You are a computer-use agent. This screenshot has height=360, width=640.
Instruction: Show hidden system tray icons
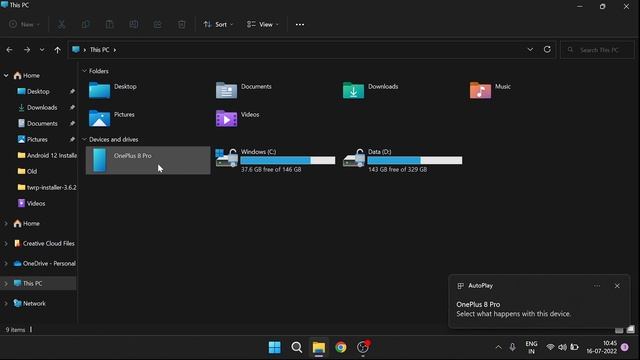pyautogui.click(x=498, y=347)
